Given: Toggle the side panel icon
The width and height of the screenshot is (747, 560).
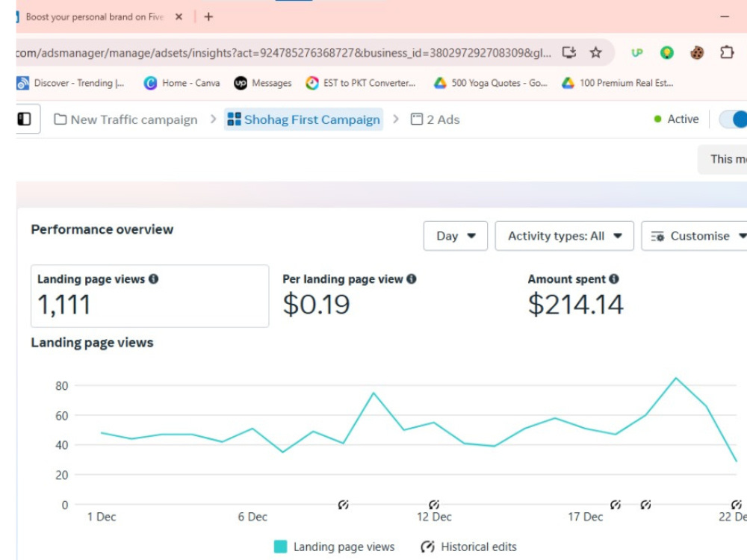Looking at the screenshot, I should coord(25,119).
